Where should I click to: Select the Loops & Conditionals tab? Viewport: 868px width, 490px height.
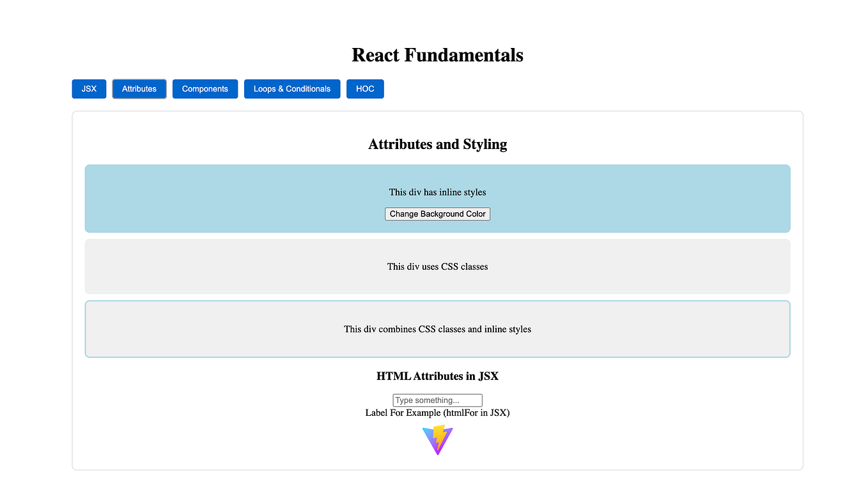291,89
